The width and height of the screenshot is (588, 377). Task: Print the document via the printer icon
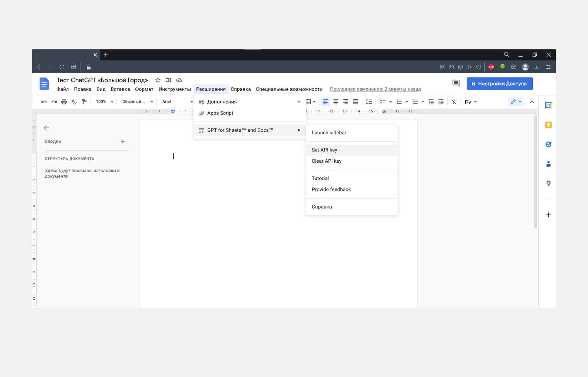click(64, 102)
